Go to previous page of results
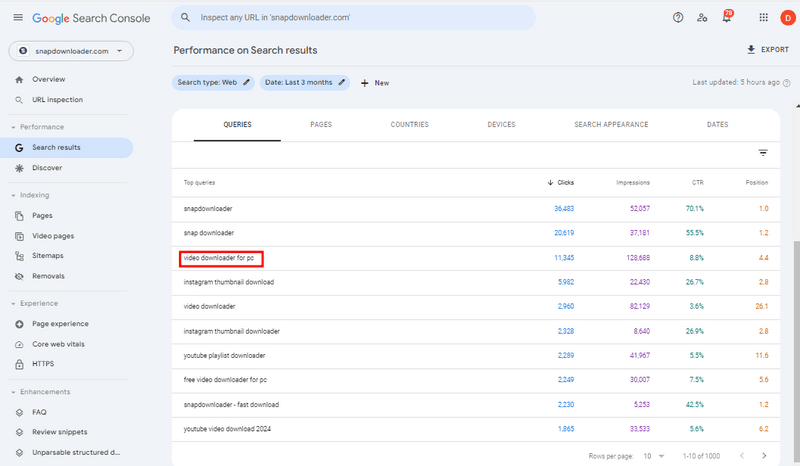Image resolution: width=800 pixels, height=466 pixels. click(742, 456)
